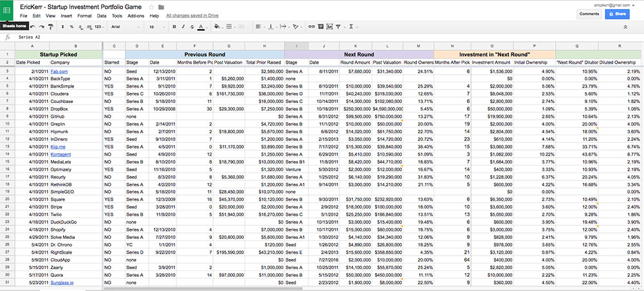Select row 1 header
Viewport: 644px width, 291px height.
pyautogui.click(x=7, y=54)
